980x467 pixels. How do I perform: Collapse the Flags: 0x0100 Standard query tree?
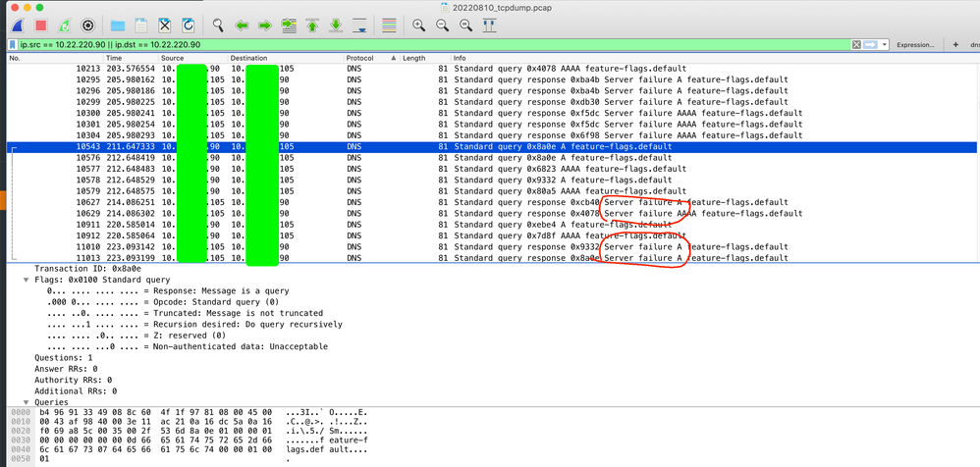[27, 280]
